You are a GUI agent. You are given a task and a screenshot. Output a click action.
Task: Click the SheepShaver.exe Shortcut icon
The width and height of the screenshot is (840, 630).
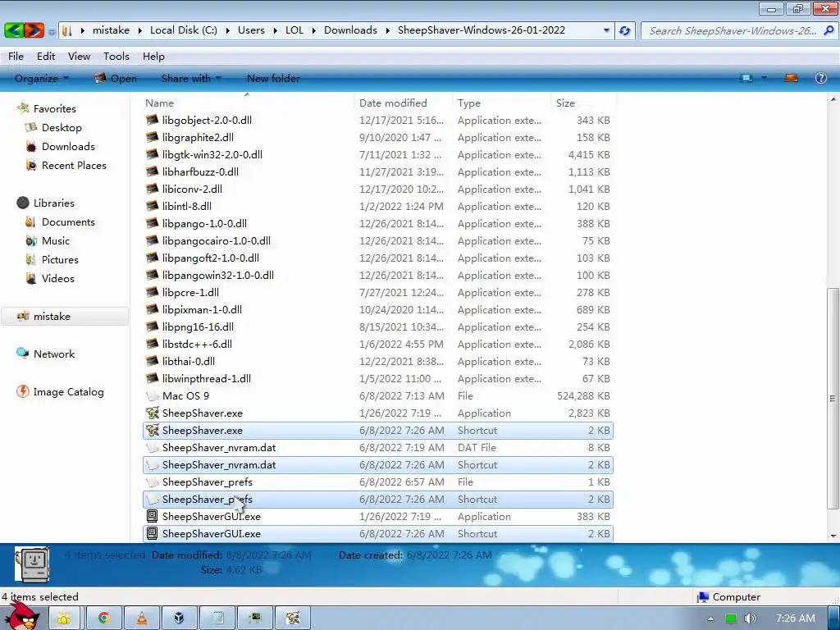click(x=153, y=430)
